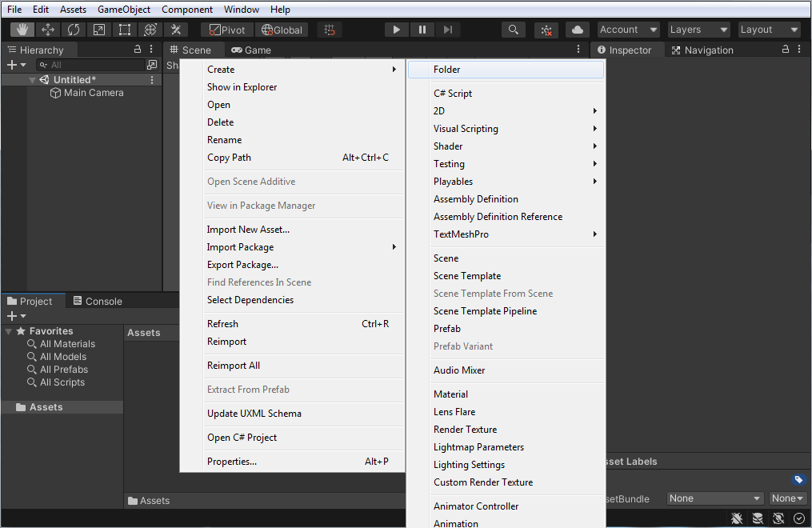
Task: Select the Rotate tool
Action: (x=74, y=29)
